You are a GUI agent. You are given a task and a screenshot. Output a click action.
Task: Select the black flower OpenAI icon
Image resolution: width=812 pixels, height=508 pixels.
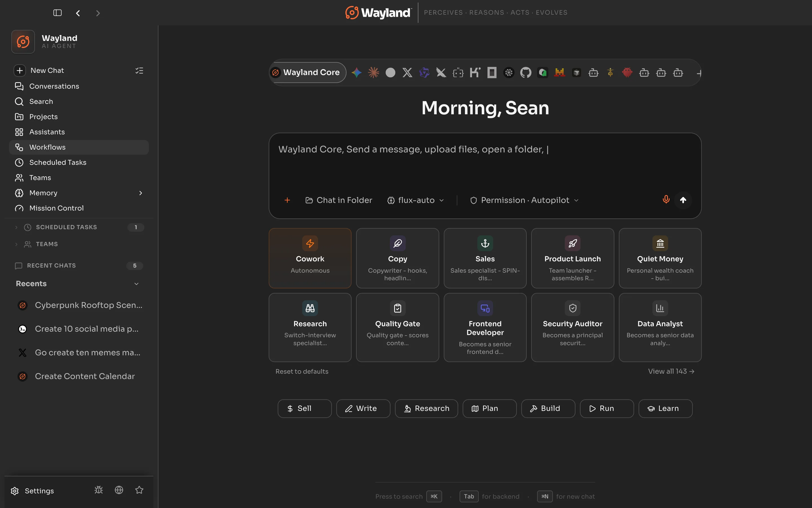point(509,73)
